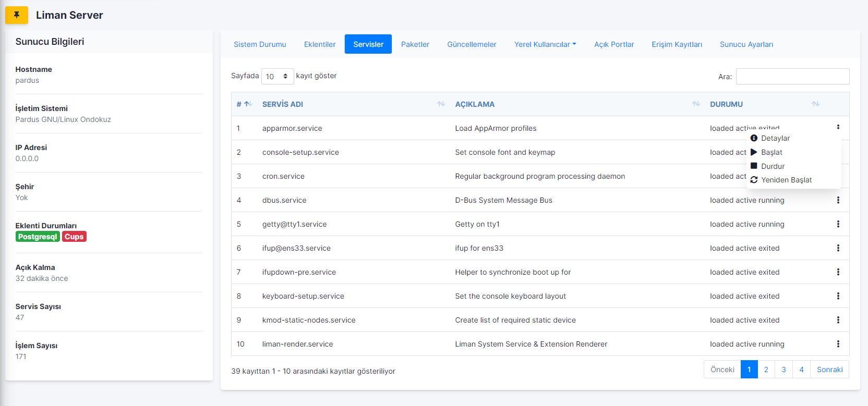This screenshot has width=868, height=406.
Task: Choose Yeniden Başlat in the service menu
Action: pyautogui.click(x=786, y=180)
